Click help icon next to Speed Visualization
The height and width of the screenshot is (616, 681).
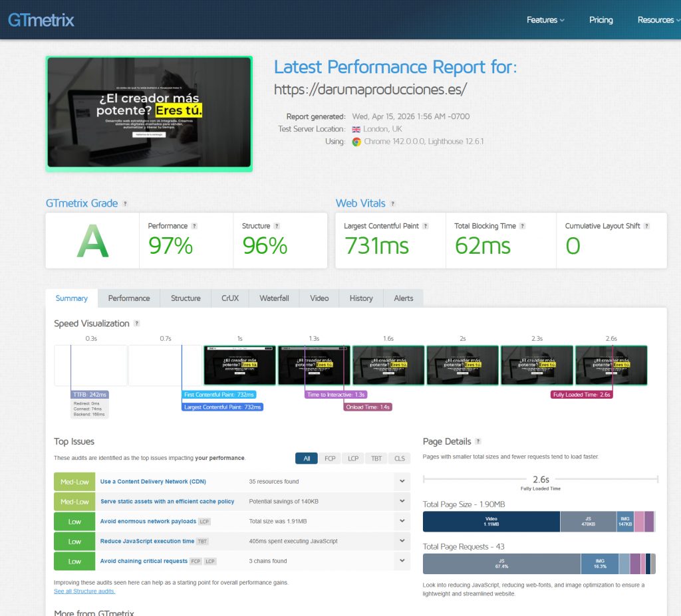tap(136, 324)
